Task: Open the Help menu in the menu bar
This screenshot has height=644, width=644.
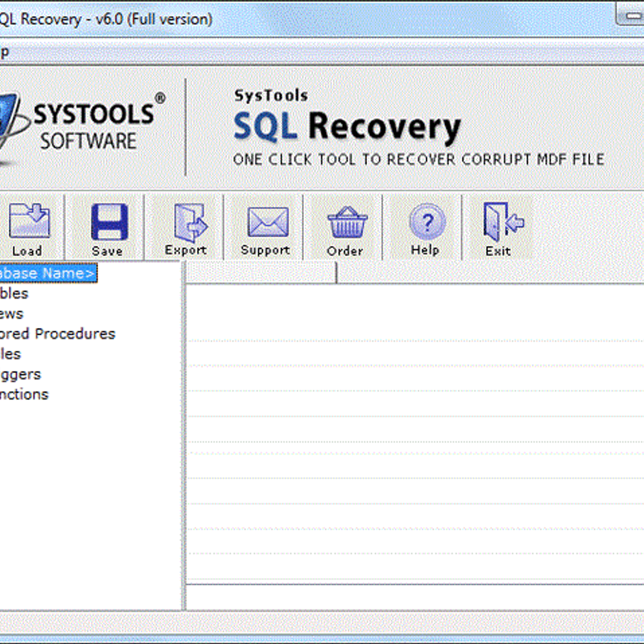Action: tap(4, 53)
